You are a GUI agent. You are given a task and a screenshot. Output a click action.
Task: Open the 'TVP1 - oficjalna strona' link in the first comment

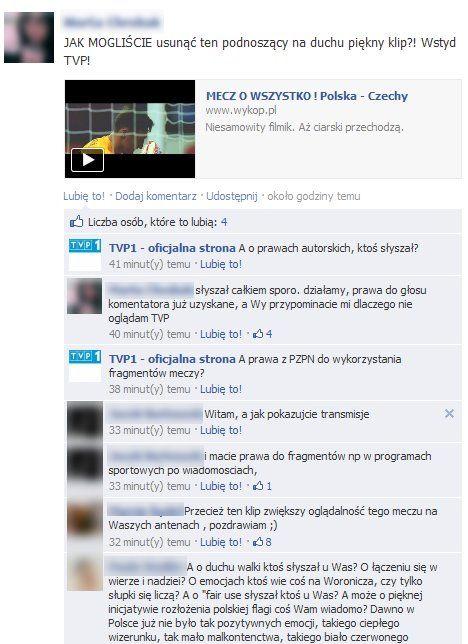pyautogui.click(x=172, y=248)
